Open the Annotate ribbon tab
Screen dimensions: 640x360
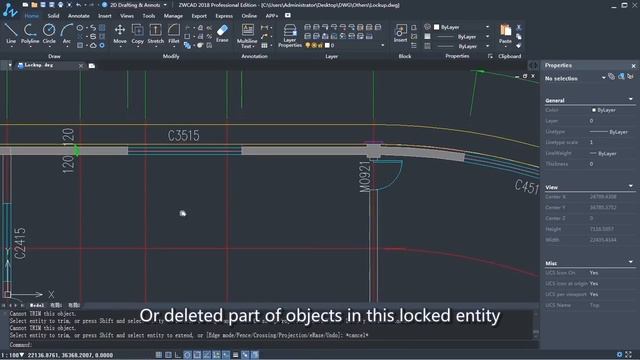coord(79,16)
